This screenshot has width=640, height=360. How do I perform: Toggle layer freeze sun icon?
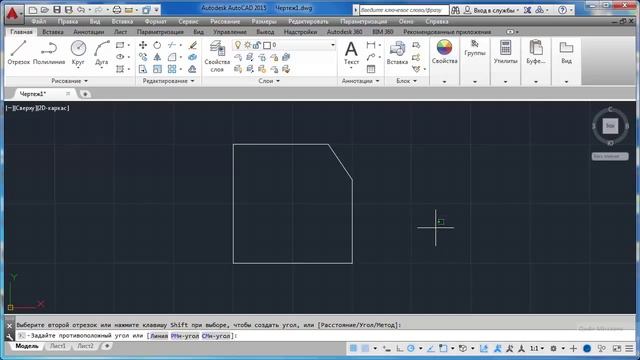[x=247, y=45]
